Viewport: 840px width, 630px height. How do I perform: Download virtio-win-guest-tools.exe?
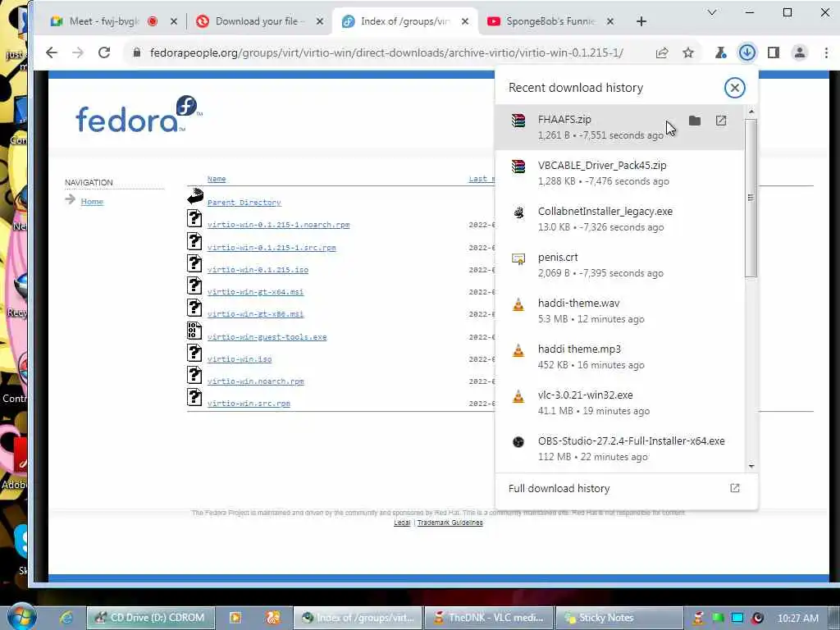tap(267, 337)
